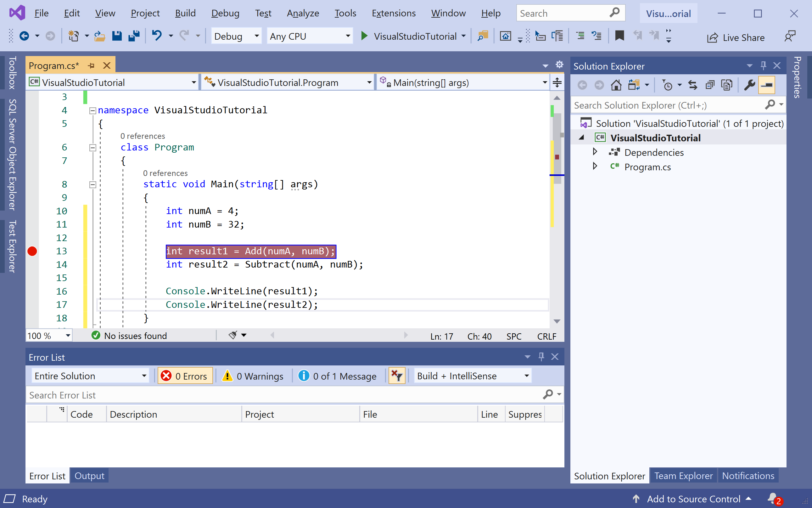Toggle the 0 Errors filter button
812x508 pixels.
[x=185, y=376]
